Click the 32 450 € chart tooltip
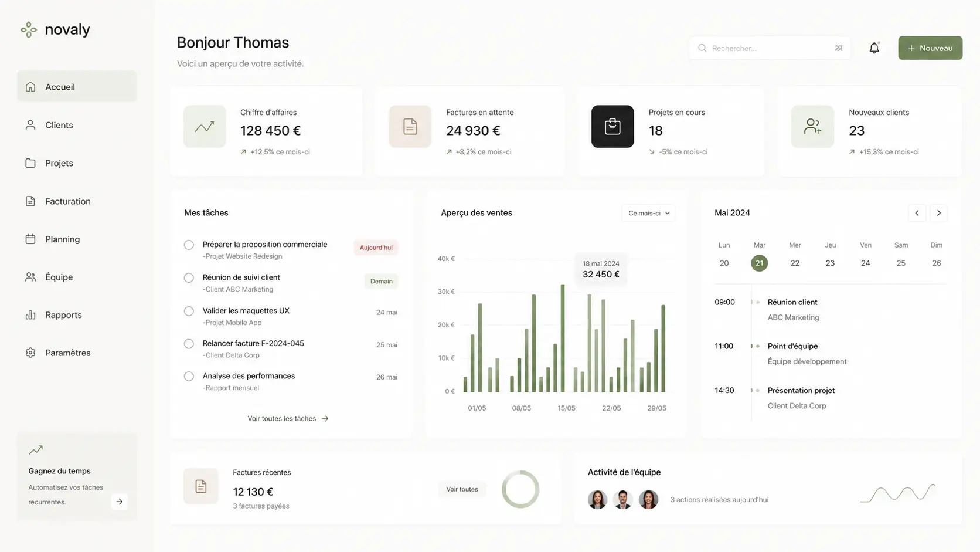 (x=601, y=269)
